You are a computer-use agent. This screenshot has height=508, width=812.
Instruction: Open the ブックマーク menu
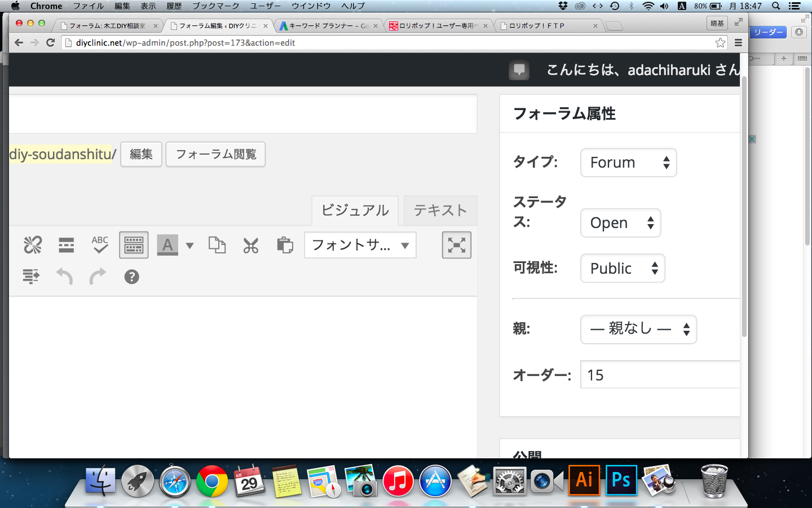pyautogui.click(x=216, y=6)
